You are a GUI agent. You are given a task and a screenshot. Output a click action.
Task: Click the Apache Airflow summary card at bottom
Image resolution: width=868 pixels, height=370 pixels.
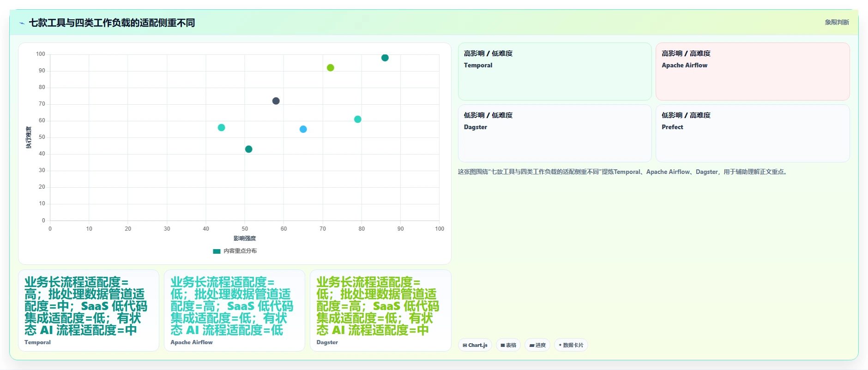pyautogui.click(x=235, y=310)
